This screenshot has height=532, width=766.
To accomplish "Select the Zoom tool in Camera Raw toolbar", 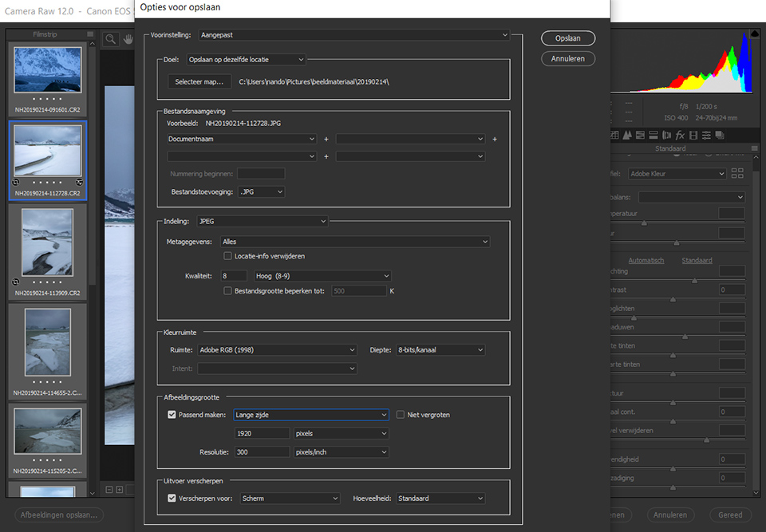I will pyautogui.click(x=111, y=39).
